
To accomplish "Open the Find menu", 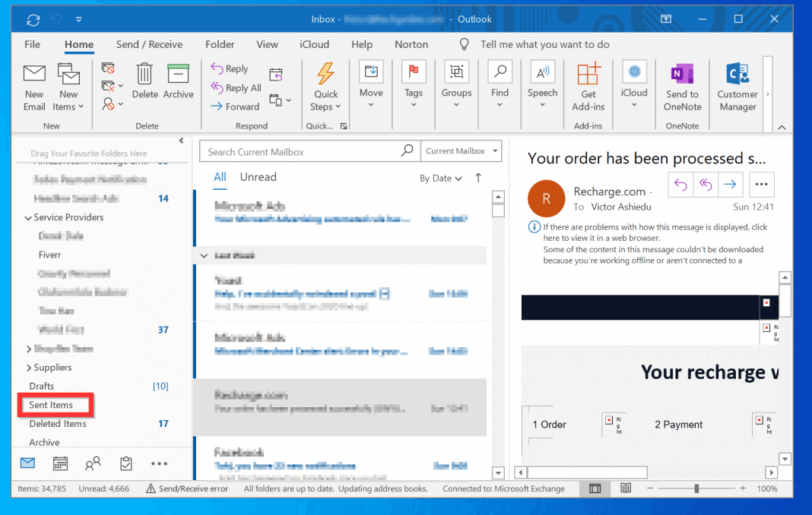I will point(500,85).
